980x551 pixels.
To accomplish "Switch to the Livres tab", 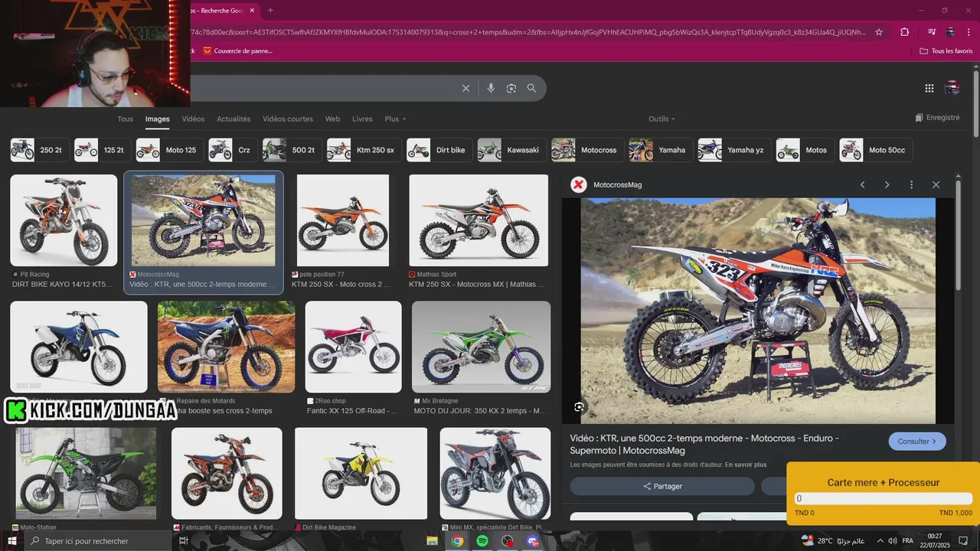I will click(362, 119).
